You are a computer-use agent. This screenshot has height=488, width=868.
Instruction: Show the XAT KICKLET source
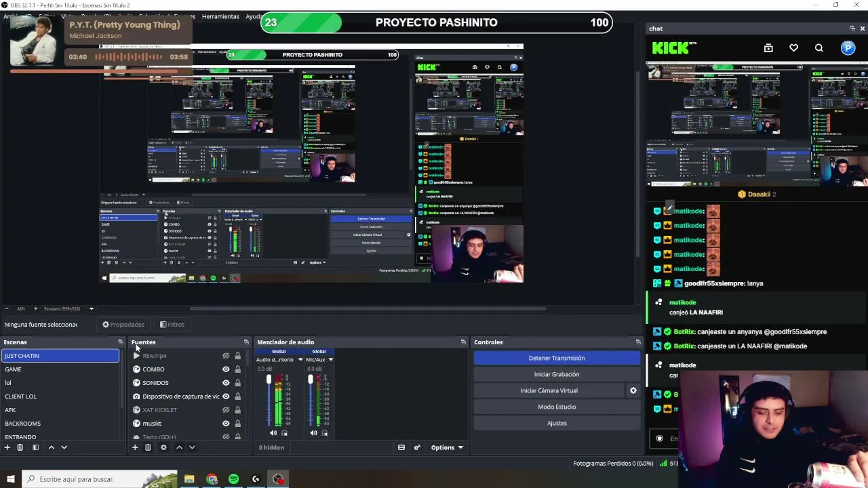(x=226, y=410)
